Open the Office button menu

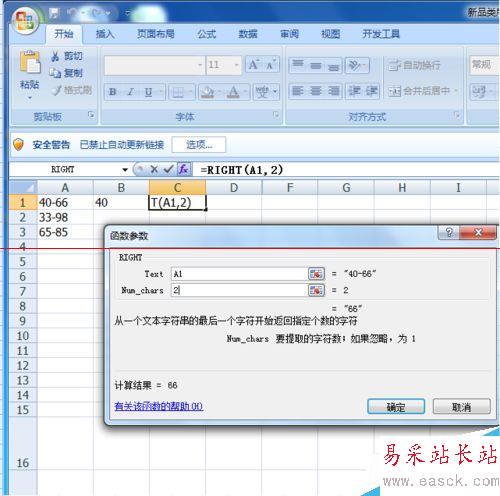pos(24,21)
